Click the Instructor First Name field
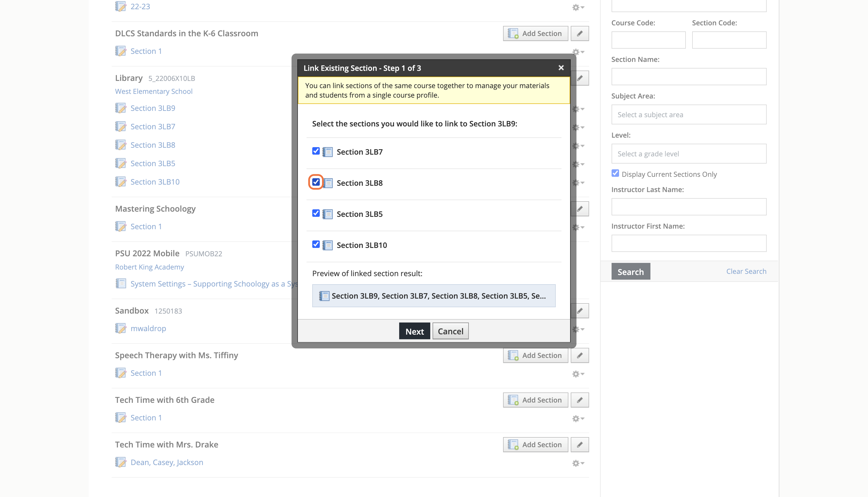The height and width of the screenshot is (497, 868). [x=689, y=243]
